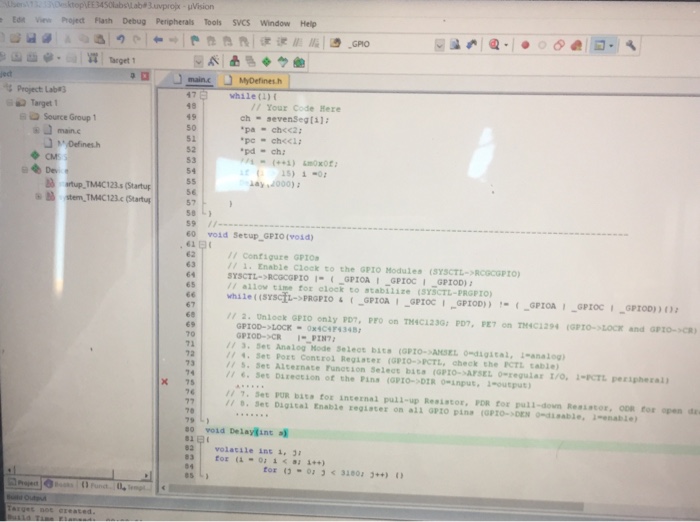
Task: Collapse Delay function fold at line 81
Action: coord(200,439)
